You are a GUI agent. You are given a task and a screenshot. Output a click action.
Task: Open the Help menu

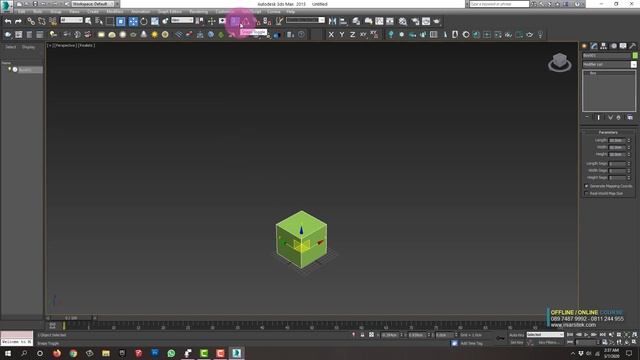291,12
